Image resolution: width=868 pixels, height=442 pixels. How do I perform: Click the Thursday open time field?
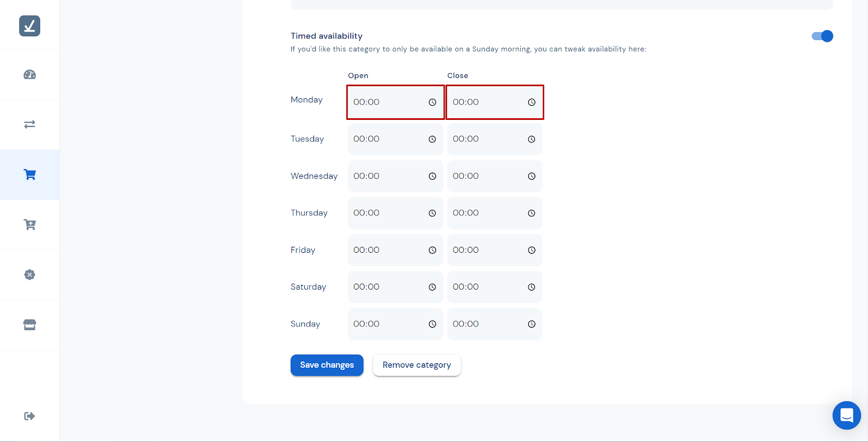pyautogui.click(x=385, y=213)
